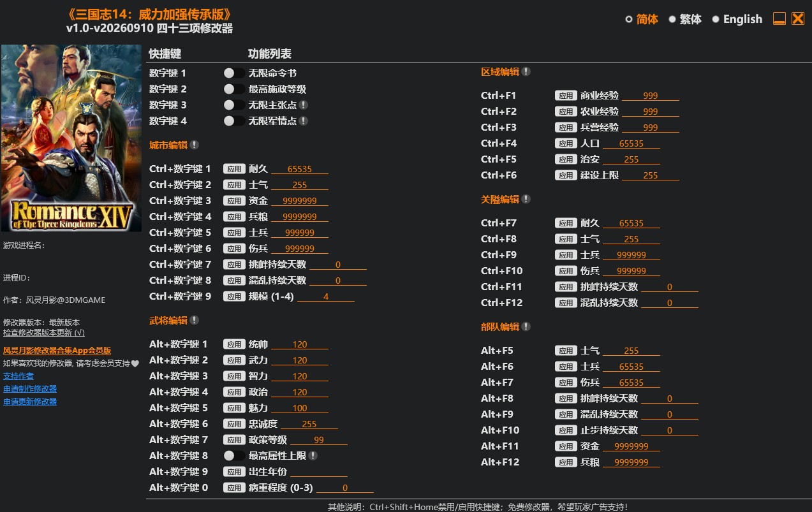Image resolution: width=812 pixels, height=512 pixels.
Task: Click info icon next to 无限军情点
Action: pyautogui.click(x=304, y=121)
